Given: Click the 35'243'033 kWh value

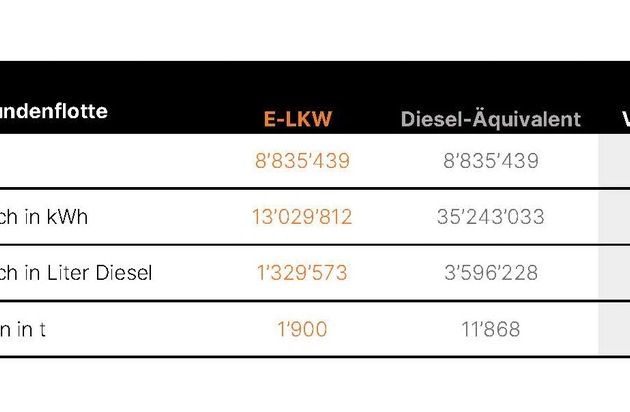Looking at the screenshot, I should coord(490,217).
